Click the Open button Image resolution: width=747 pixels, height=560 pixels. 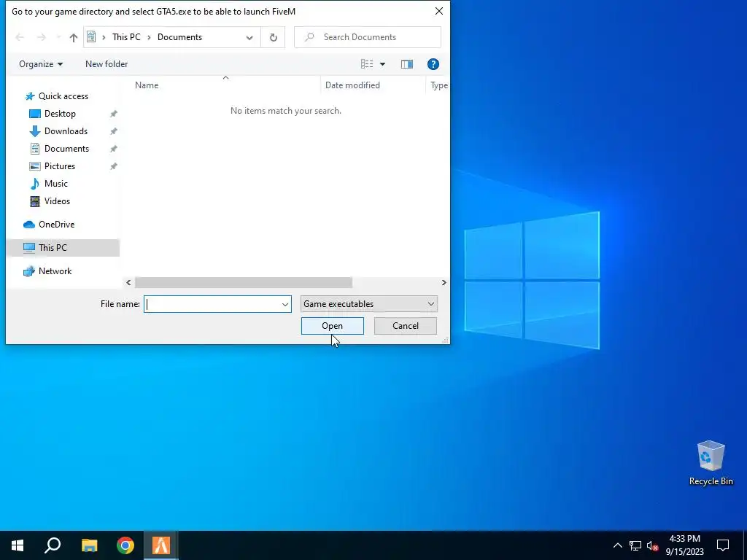(x=333, y=326)
